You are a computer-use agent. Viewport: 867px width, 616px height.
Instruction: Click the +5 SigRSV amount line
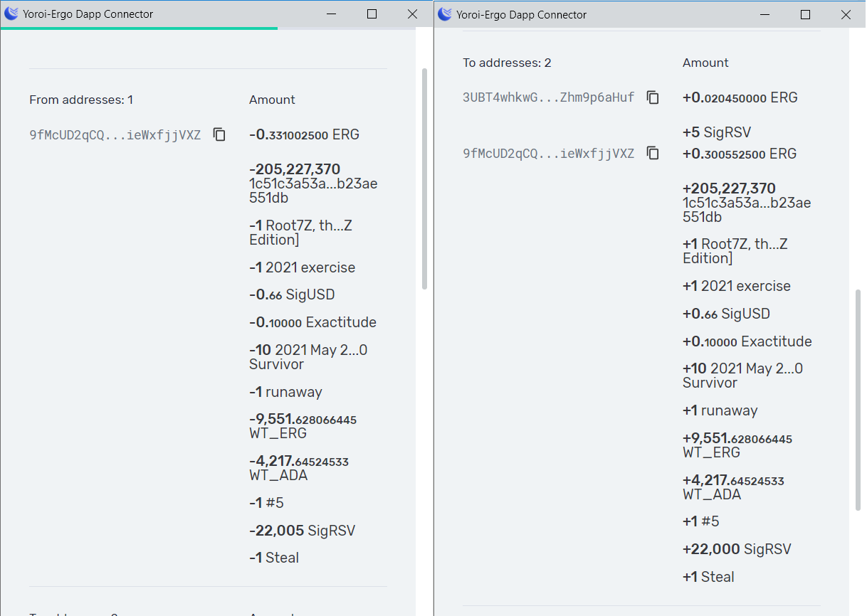pos(717,132)
